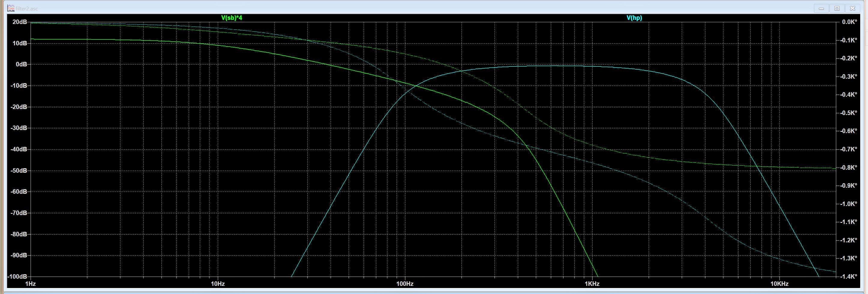Click the 0.0K° phase axis label
The image size is (868, 294).
pos(849,22)
